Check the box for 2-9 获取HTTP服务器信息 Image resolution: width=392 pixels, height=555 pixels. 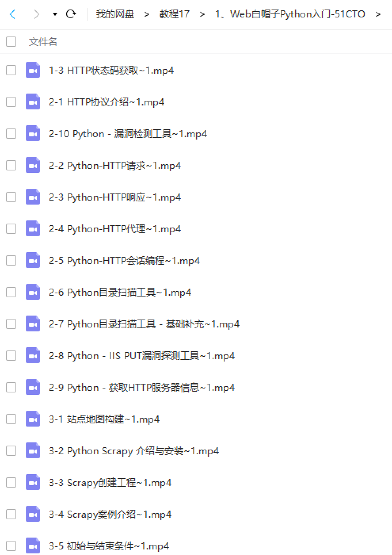pos(11,387)
